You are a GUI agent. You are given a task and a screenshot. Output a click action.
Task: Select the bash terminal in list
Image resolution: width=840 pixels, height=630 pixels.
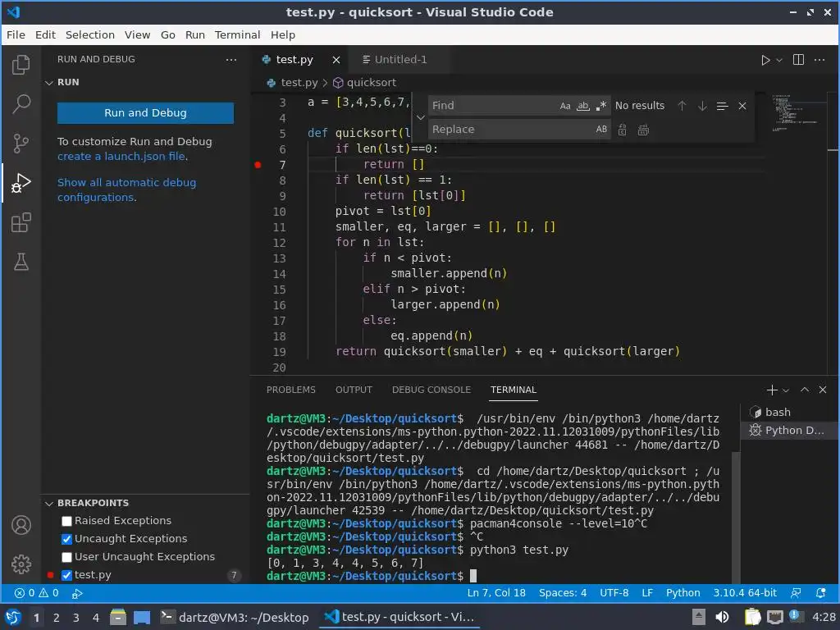click(x=788, y=412)
